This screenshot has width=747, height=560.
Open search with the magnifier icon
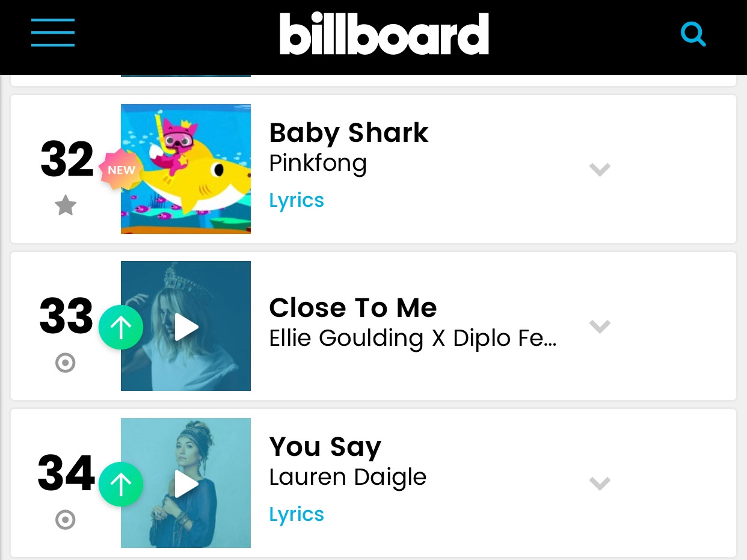693,34
